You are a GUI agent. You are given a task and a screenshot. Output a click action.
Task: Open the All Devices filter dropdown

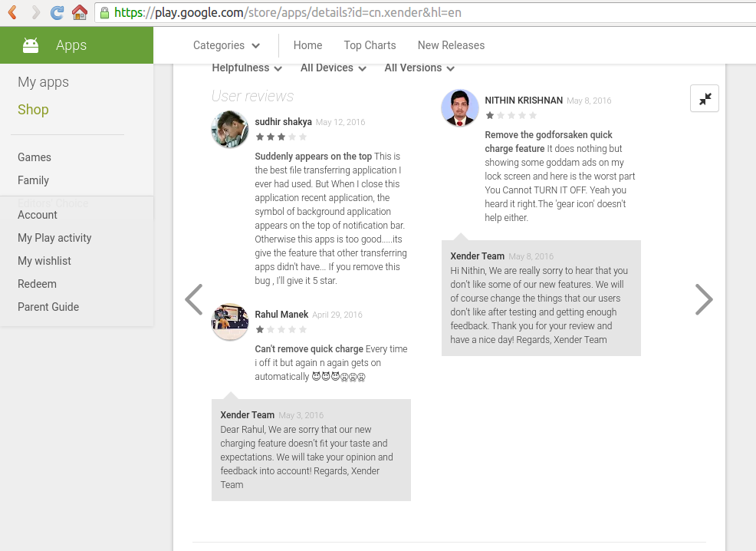[333, 68]
